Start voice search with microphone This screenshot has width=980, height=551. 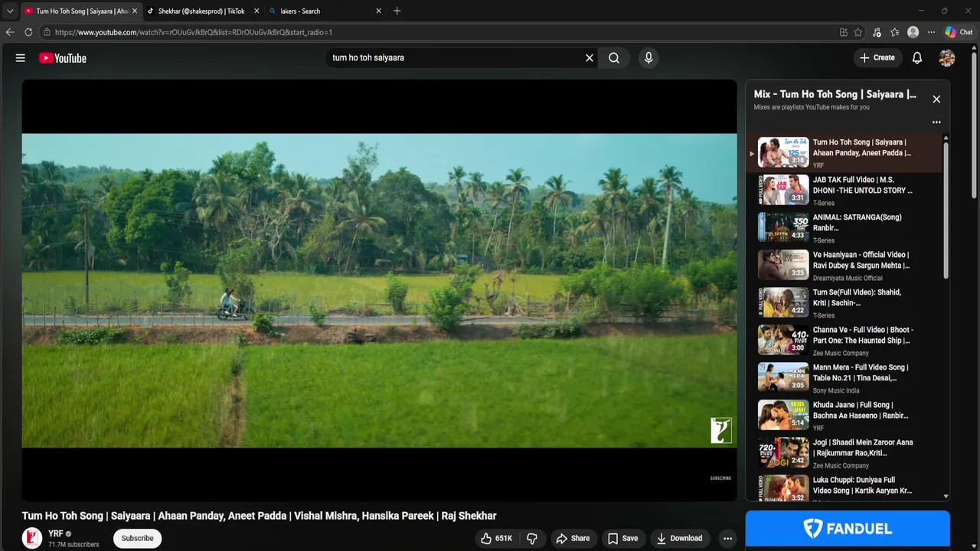click(648, 57)
